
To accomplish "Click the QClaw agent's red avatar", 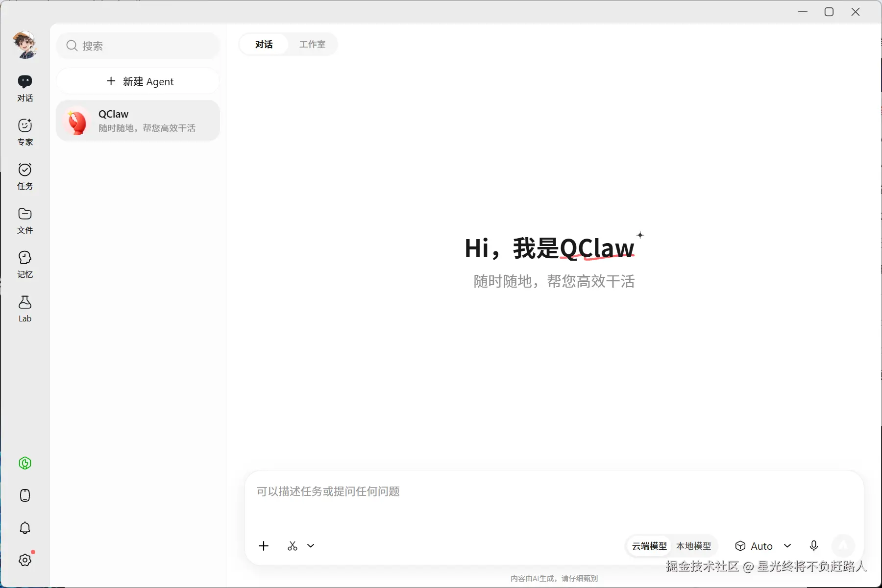I will tap(77, 121).
